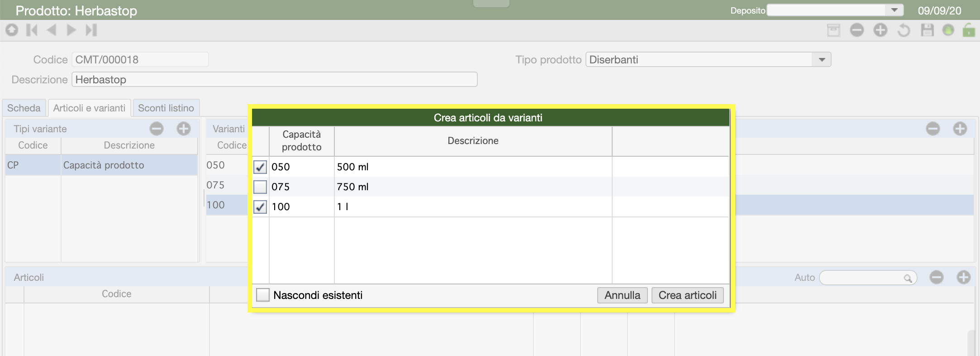Click minus icon in Varianti panel header

933,129
